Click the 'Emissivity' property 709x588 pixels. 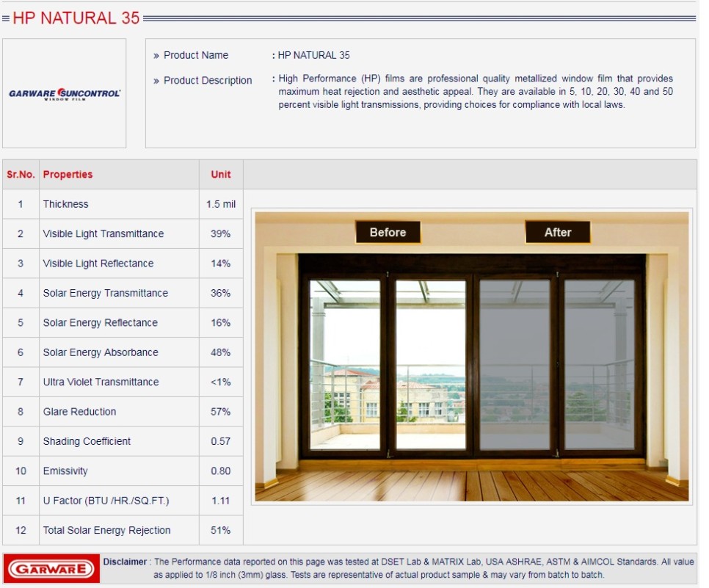65,471
